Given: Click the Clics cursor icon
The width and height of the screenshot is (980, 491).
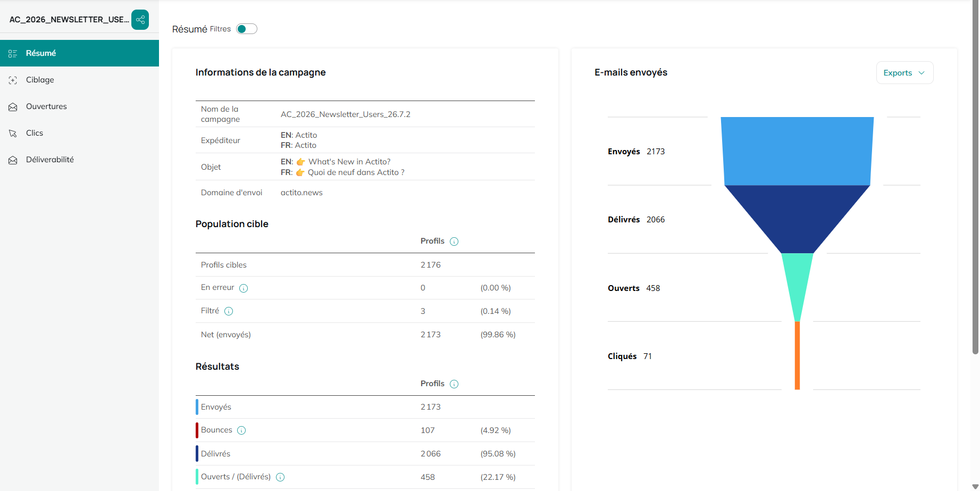Looking at the screenshot, I should coord(13,133).
